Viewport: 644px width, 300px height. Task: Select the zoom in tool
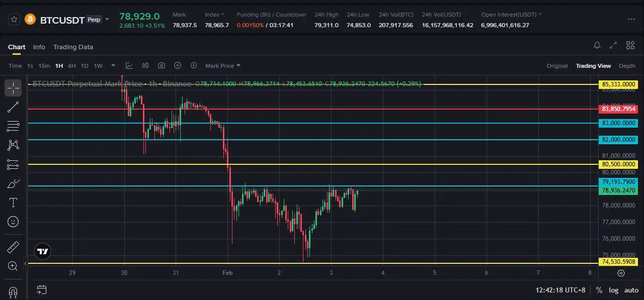click(13, 266)
